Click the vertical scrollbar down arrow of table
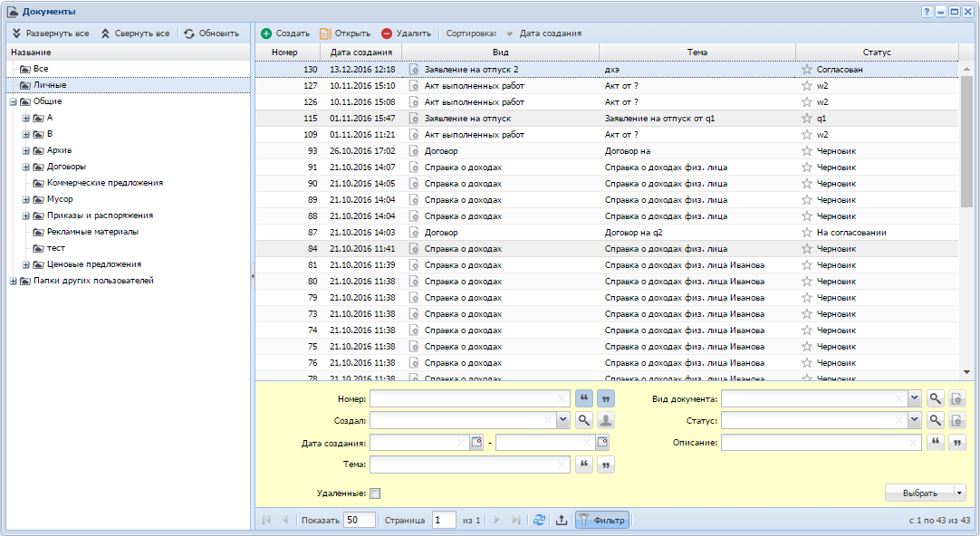This screenshot has height=536, width=980. click(x=967, y=372)
